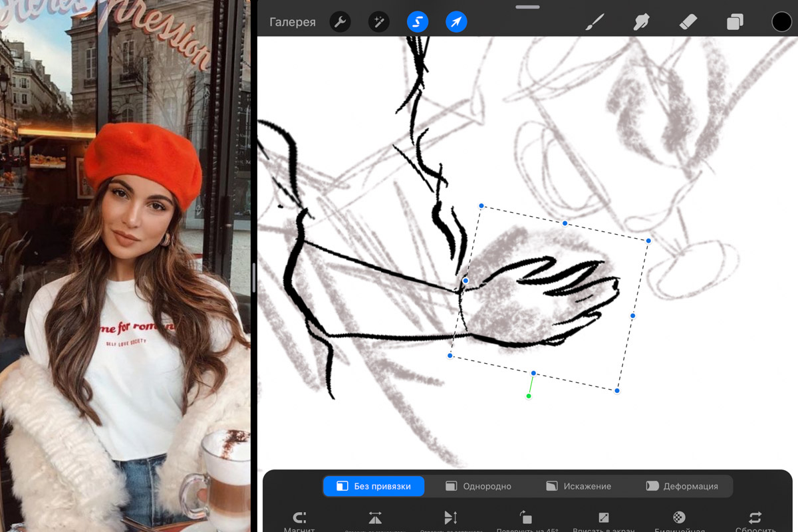Toggle the Магнит snapping option
This screenshot has height=532, width=798.
299,520
